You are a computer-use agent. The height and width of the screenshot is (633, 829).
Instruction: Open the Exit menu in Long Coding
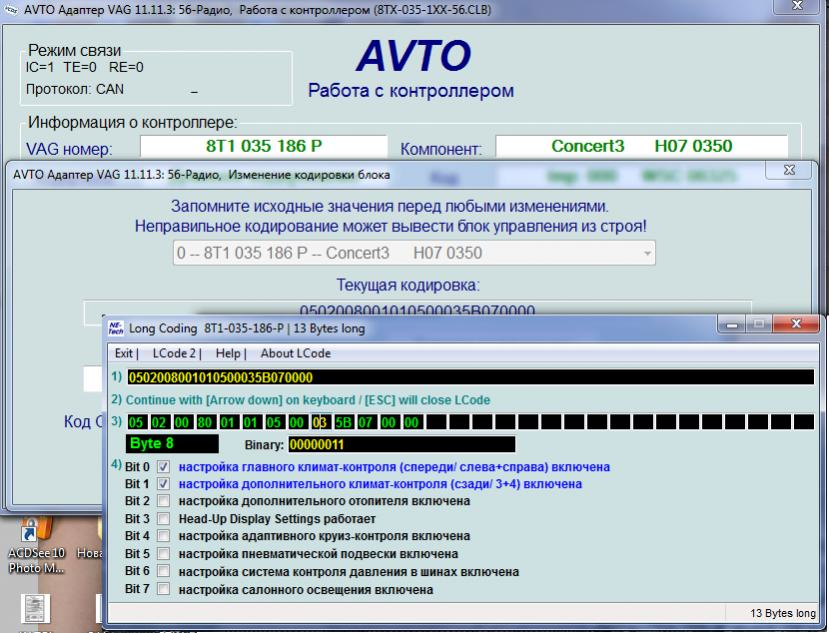[124, 353]
